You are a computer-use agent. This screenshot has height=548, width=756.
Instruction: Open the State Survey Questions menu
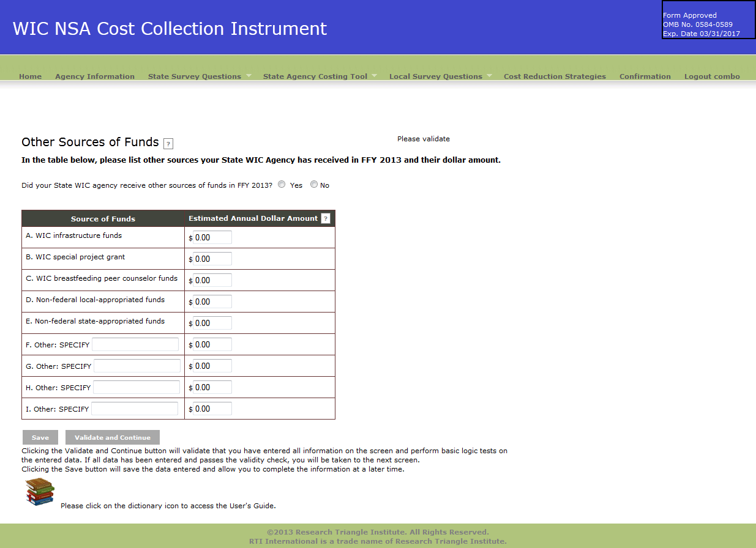(195, 76)
